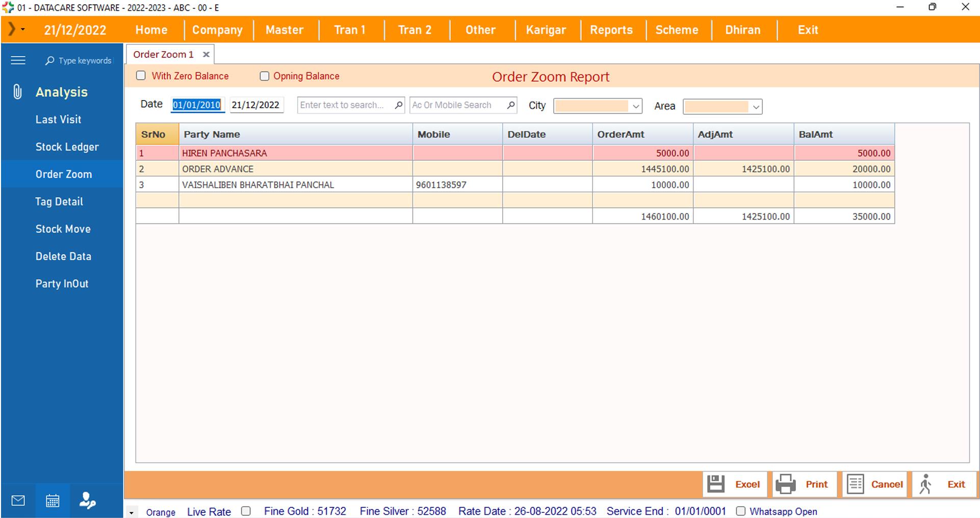Sort by Party Name column header
Screen dimensions: 980x518
tap(296, 134)
